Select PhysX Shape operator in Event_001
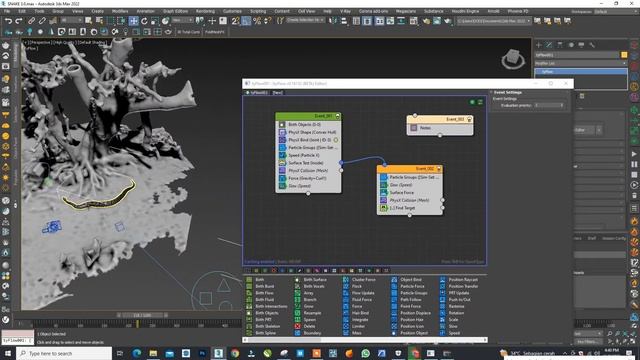 [308, 132]
